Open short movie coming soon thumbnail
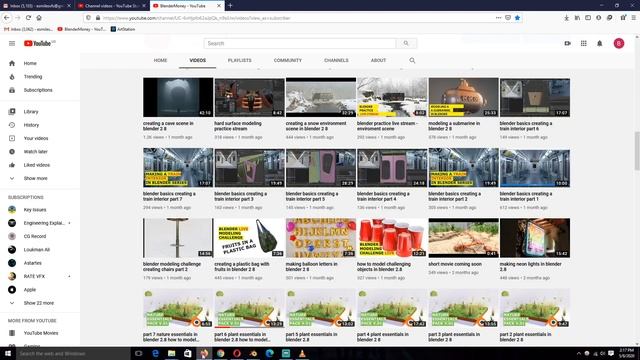The width and height of the screenshot is (640, 360). [x=463, y=238]
